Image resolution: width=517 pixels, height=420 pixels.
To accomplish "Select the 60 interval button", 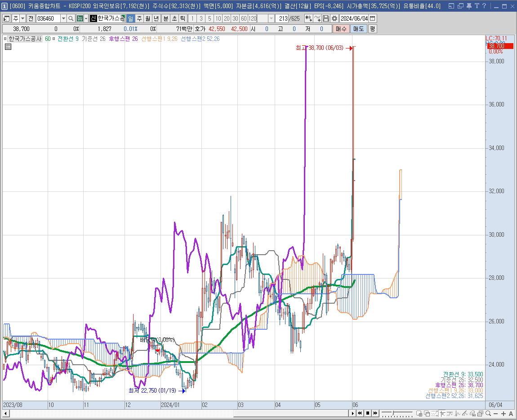I will tap(244, 18).
